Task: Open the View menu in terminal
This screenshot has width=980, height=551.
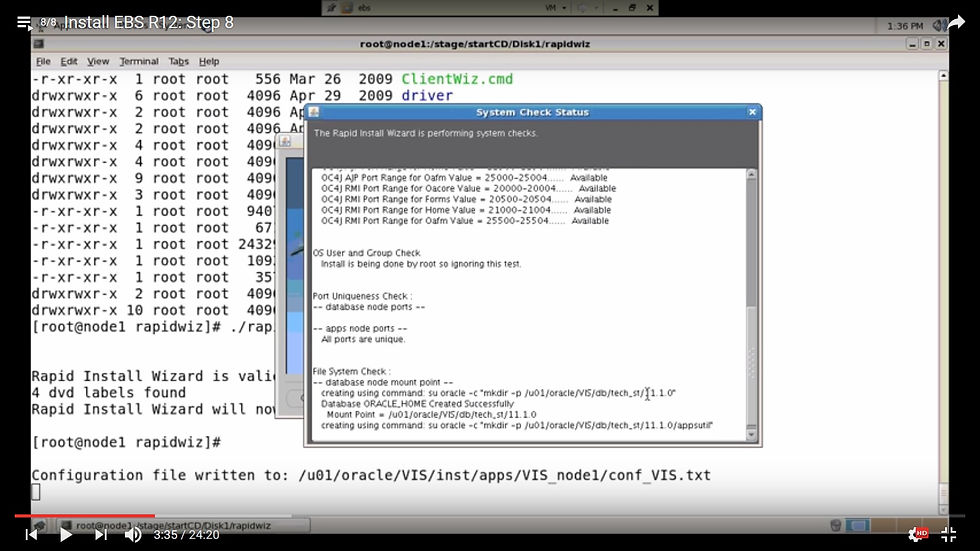Action: 98,61
